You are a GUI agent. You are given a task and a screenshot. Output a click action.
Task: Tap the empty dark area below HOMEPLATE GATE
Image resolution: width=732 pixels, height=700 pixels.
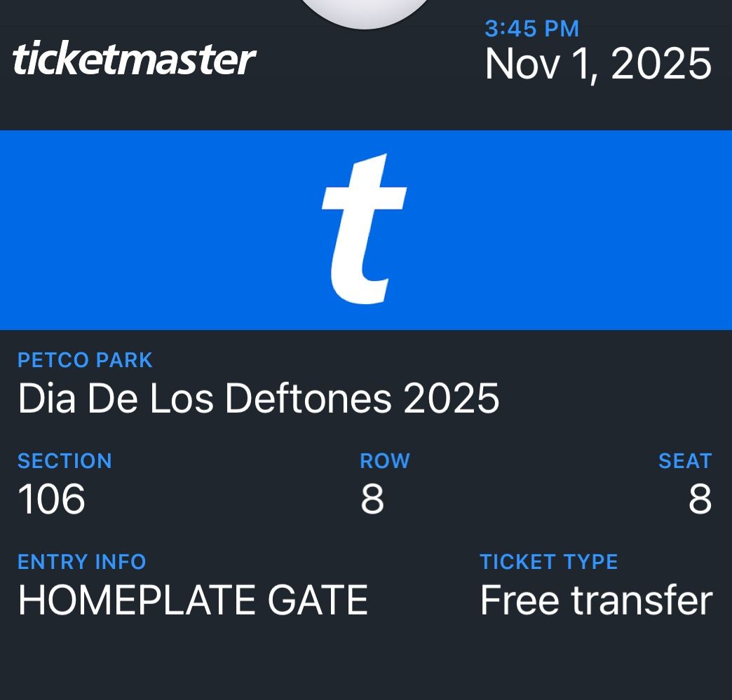tap(193, 662)
